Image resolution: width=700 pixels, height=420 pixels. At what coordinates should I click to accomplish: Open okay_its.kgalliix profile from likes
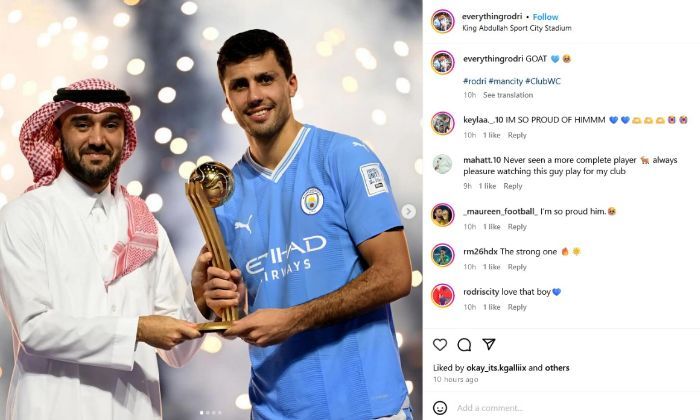click(x=496, y=368)
